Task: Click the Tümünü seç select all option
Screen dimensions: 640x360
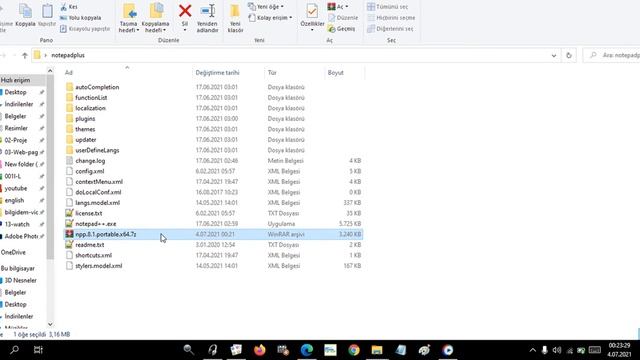Action: pos(387,7)
